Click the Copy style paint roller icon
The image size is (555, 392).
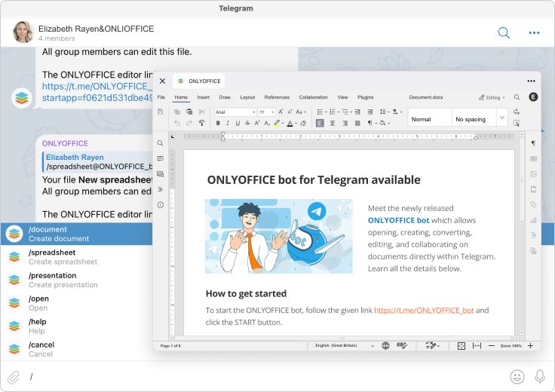[x=202, y=123]
